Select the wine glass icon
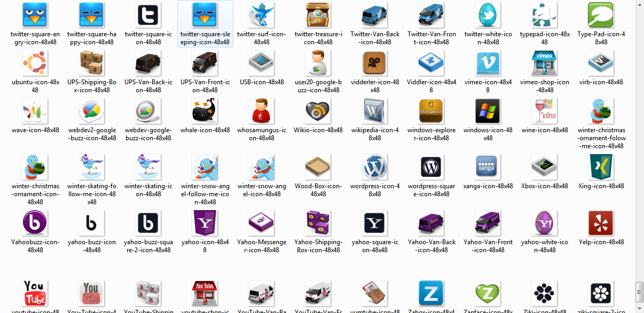644x313 pixels. pos(545,111)
